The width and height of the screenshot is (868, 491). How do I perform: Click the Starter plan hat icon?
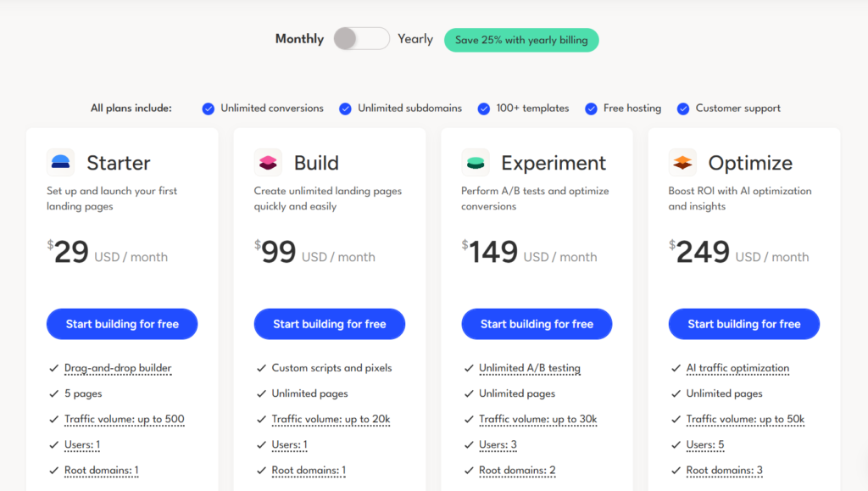tap(60, 161)
